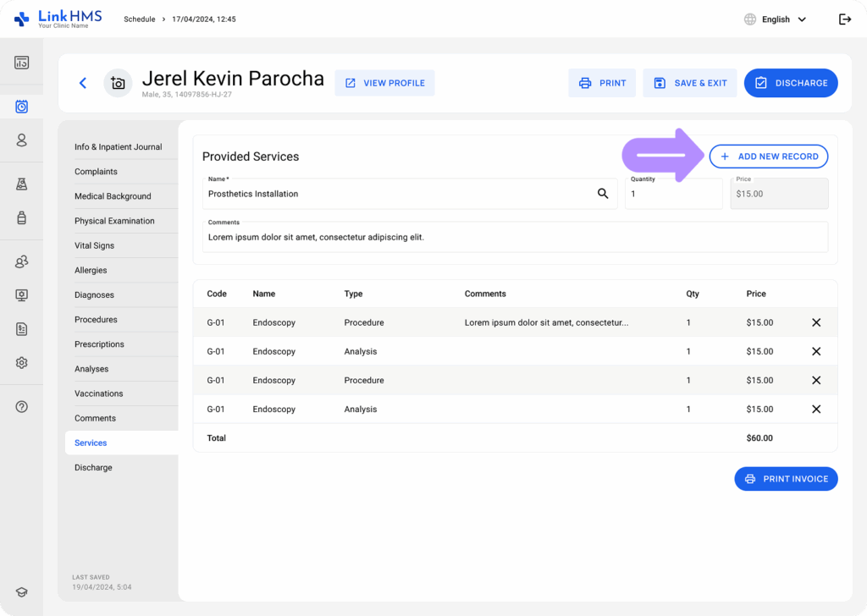Open the help question mark icon
The width and height of the screenshot is (867, 616).
pyautogui.click(x=21, y=407)
